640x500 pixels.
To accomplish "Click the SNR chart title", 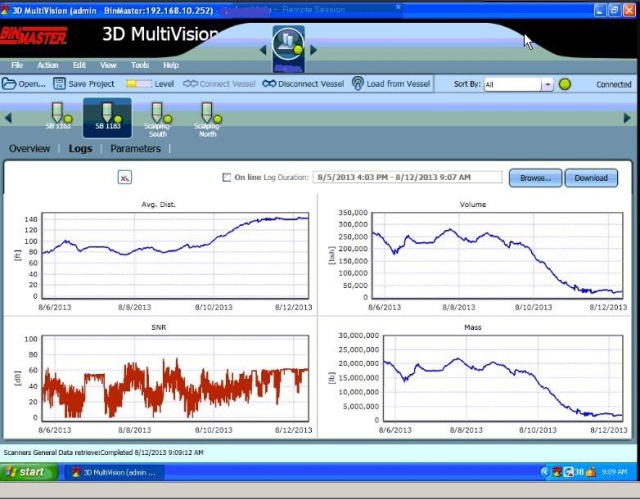I will coord(159,327).
